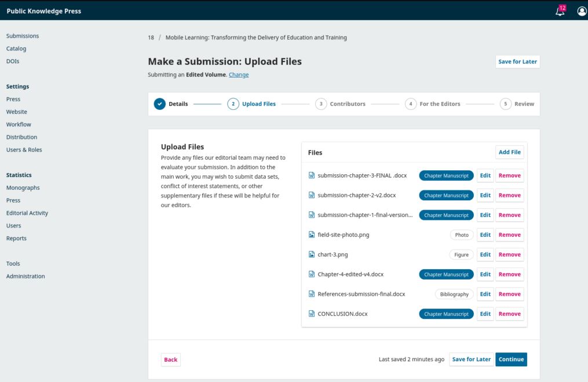Click the image icon beside chart-3.png

pos(312,255)
